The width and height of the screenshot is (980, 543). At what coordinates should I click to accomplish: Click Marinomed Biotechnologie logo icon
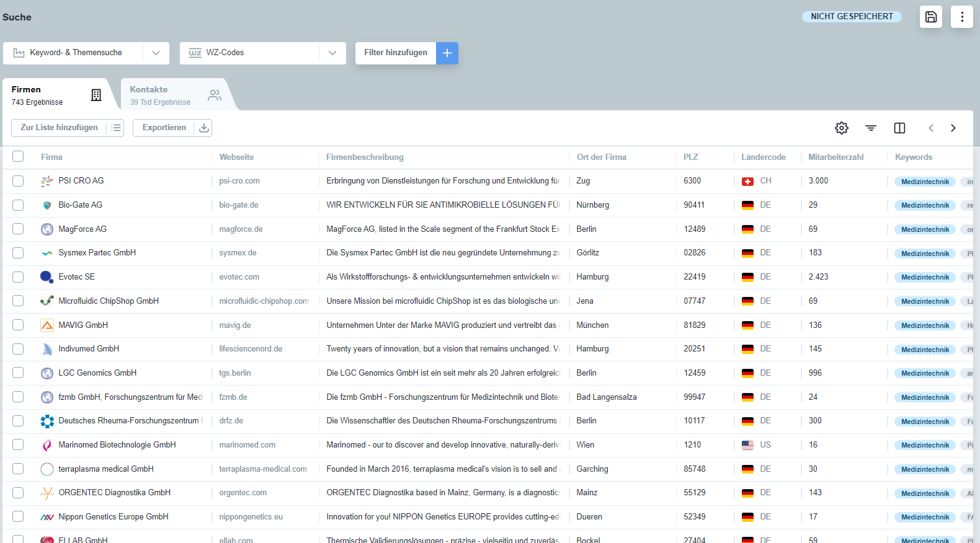[x=47, y=445]
